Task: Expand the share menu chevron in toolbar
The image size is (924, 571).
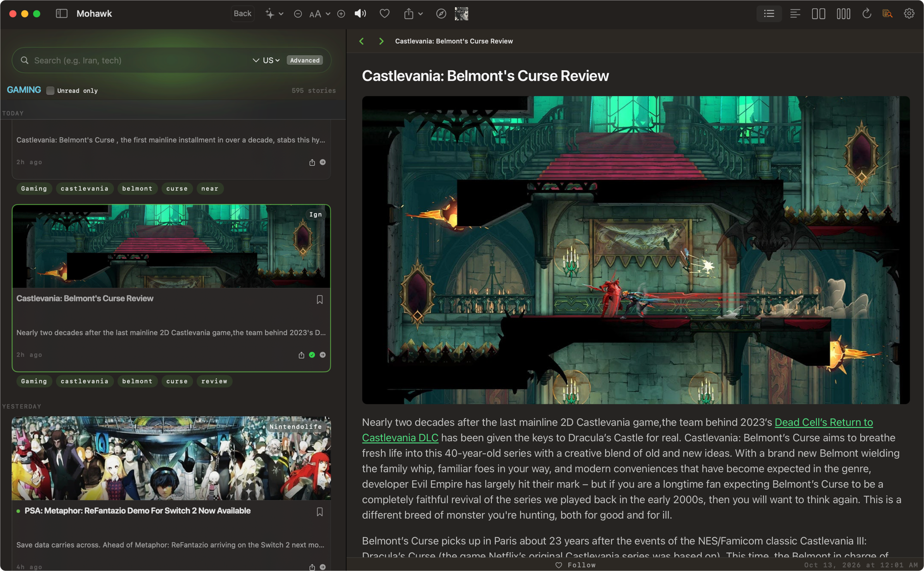Action: click(420, 14)
